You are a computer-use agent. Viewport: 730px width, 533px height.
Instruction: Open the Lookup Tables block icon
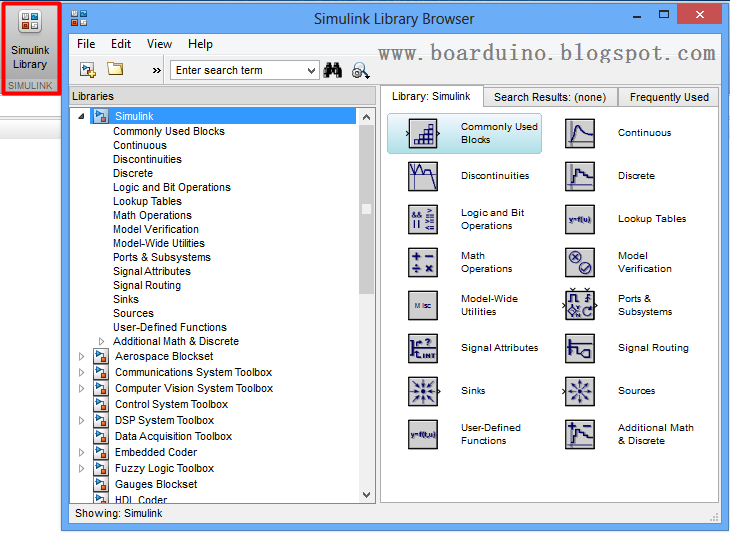pos(580,219)
